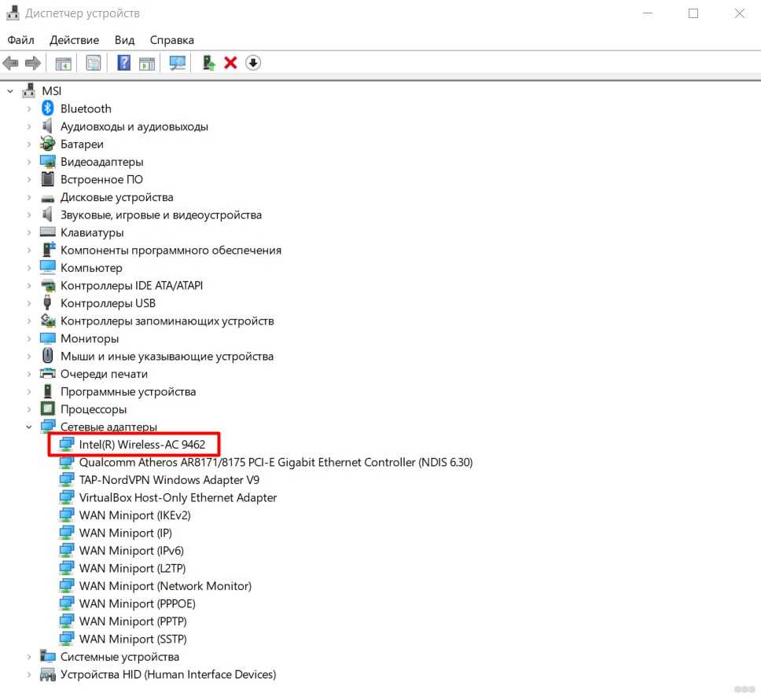Collapse the MSI root node
761x700 pixels.
pyautogui.click(x=10, y=91)
